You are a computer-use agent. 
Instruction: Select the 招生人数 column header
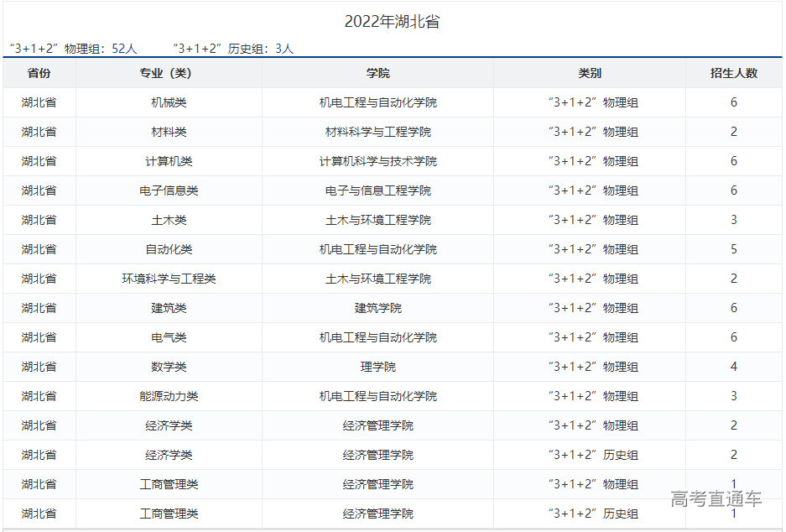[x=733, y=73]
